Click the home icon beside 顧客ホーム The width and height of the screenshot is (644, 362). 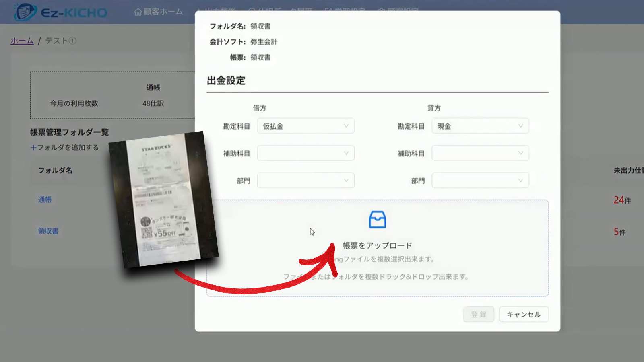[138, 12]
